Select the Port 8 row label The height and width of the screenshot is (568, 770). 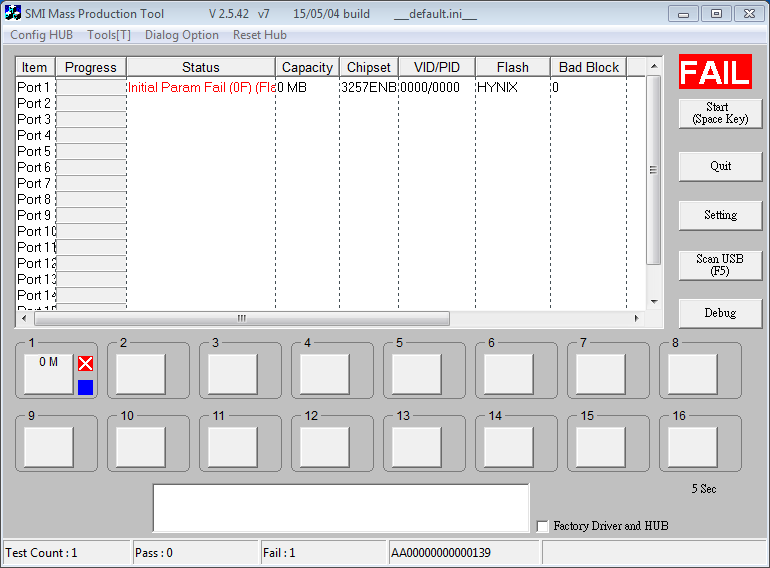(x=33, y=199)
